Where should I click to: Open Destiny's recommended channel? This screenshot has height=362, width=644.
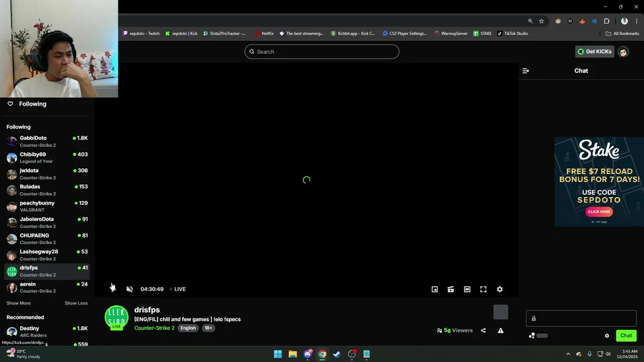47,331
